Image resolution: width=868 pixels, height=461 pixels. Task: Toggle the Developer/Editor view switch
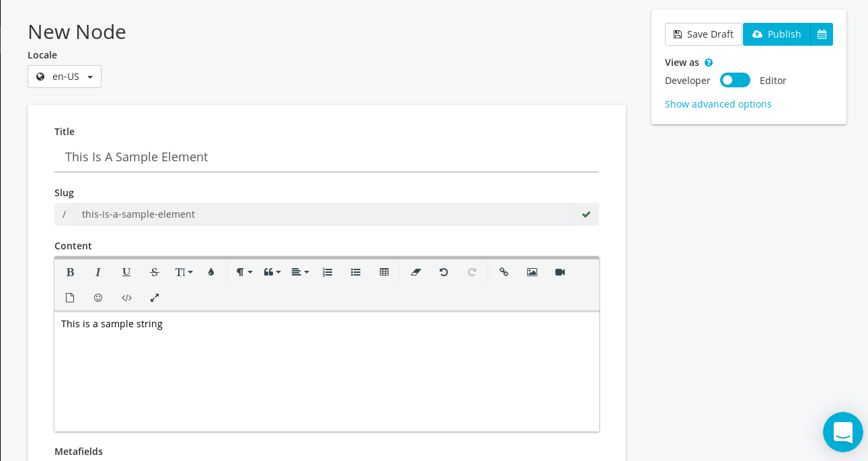(x=735, y=81)
